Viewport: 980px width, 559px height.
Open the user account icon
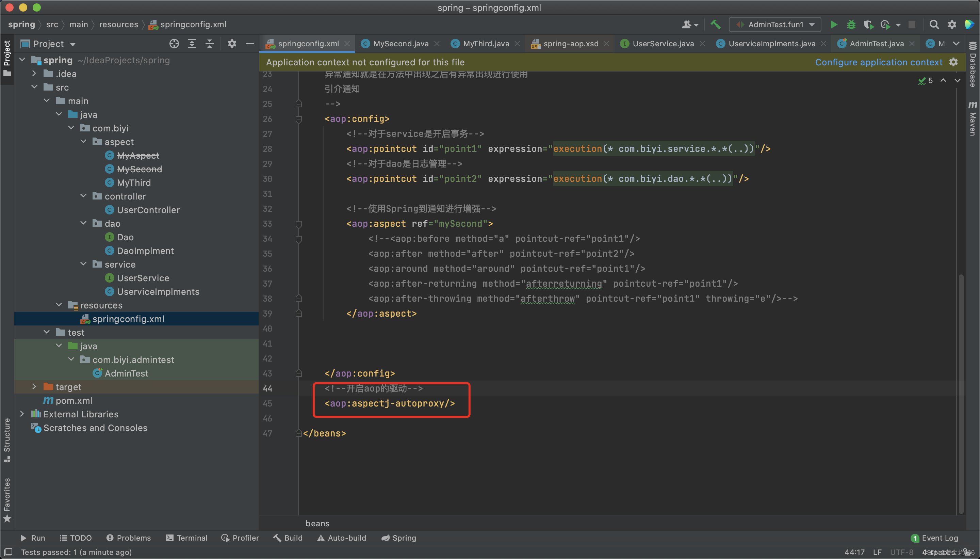690,25
